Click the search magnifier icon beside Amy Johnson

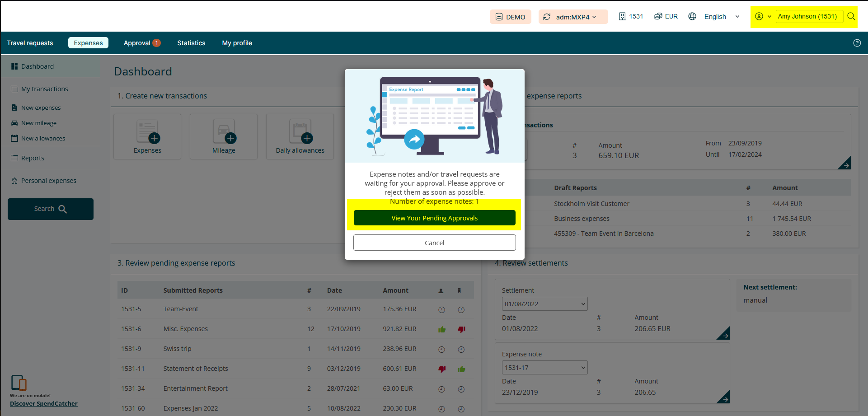(x=851, y=16)
